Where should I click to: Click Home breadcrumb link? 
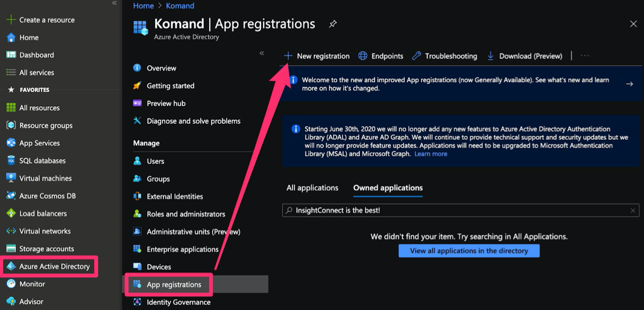coord(143,6)
